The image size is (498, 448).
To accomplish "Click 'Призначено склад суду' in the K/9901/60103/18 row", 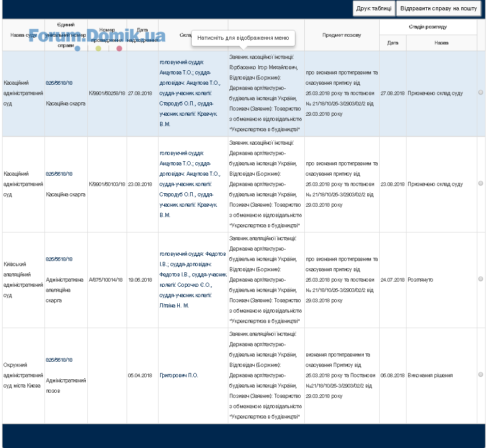I will click(x=435, y=184).
